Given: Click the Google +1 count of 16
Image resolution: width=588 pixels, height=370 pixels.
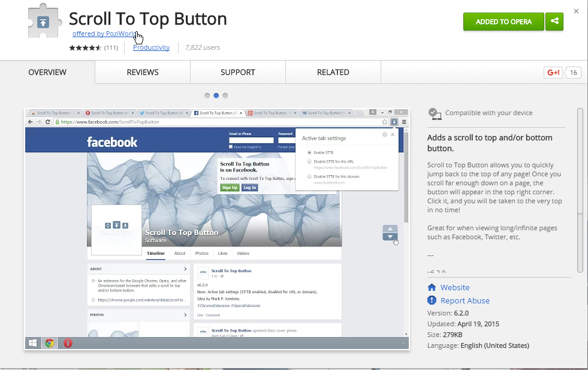Looking at the screenshot, I should coord(574,73).
